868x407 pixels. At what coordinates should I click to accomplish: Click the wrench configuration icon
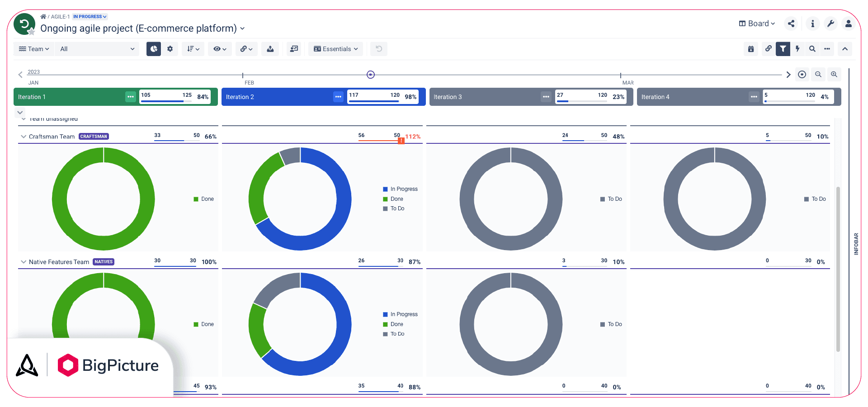[x=830, y=24]
